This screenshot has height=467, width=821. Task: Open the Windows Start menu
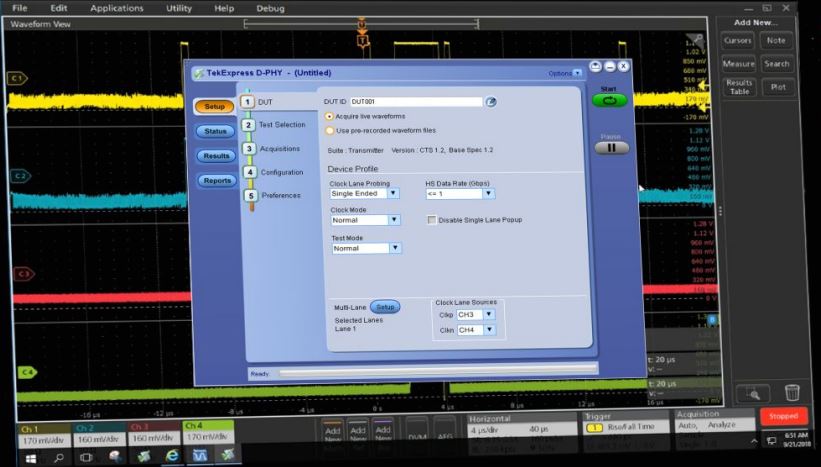click(x=28, y=456)
